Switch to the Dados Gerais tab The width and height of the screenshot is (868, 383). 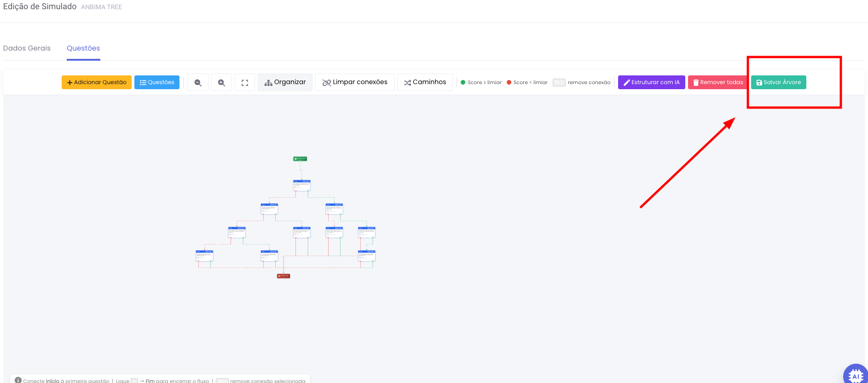click(x=27, y=48)
